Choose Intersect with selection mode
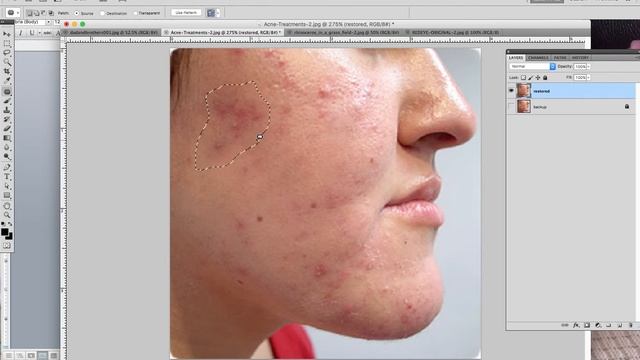640x360 pixels. [51, 13]
